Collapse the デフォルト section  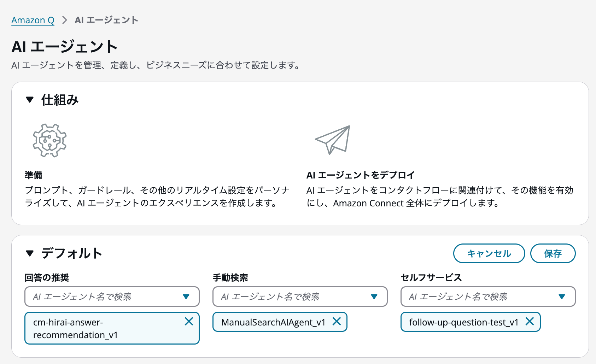(x=30, y=253)
